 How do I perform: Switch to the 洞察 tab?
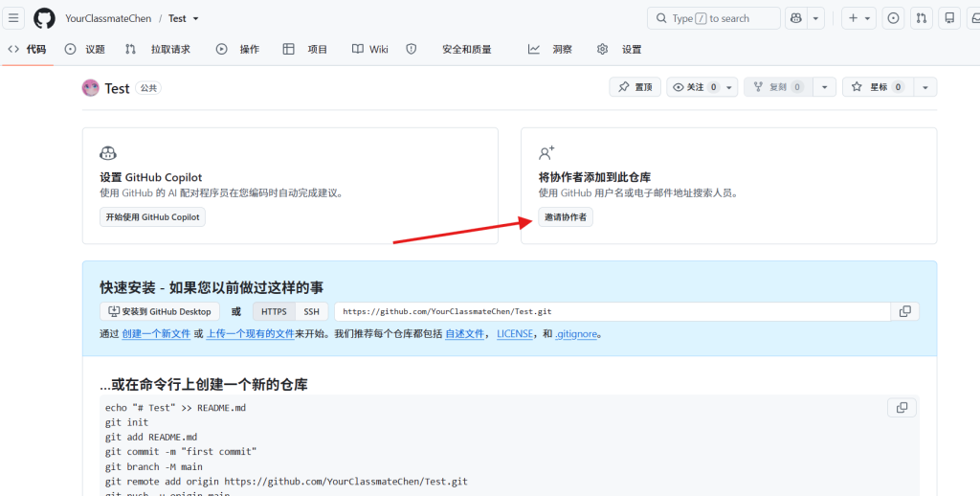[550, 49]
